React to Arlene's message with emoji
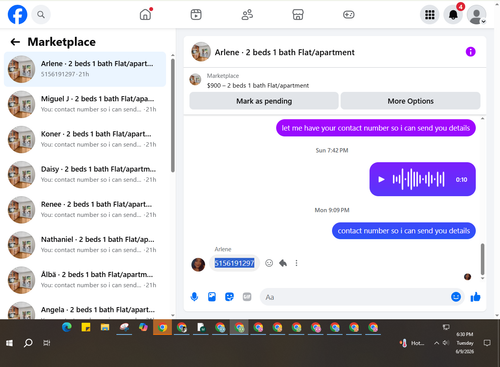Screen dimensions: 500x367 (269, 263)
